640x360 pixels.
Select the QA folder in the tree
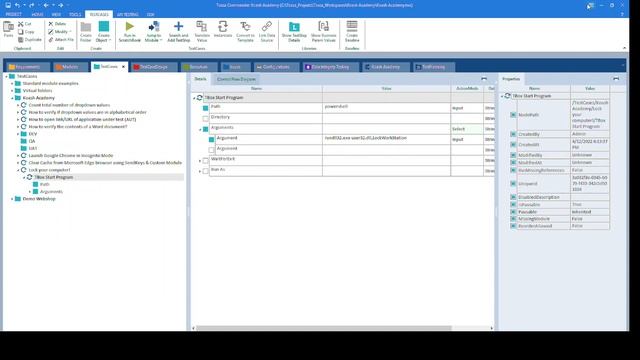point(32,141)
